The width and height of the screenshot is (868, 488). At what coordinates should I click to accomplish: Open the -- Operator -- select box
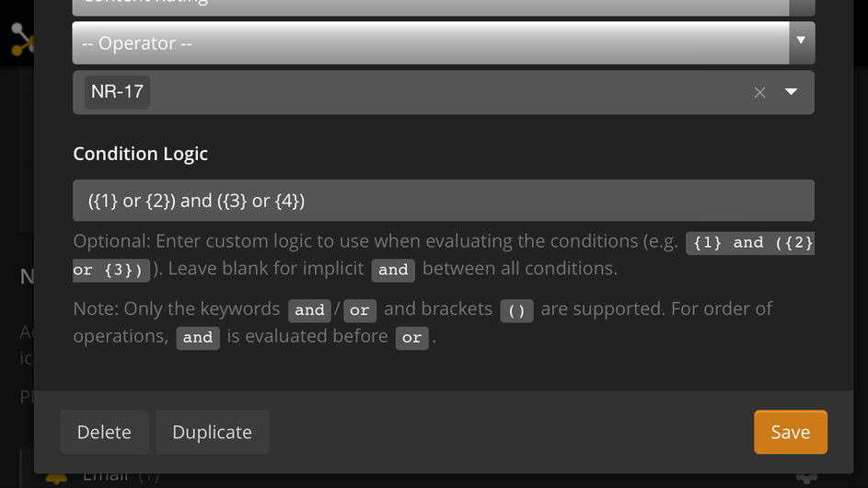430,43
